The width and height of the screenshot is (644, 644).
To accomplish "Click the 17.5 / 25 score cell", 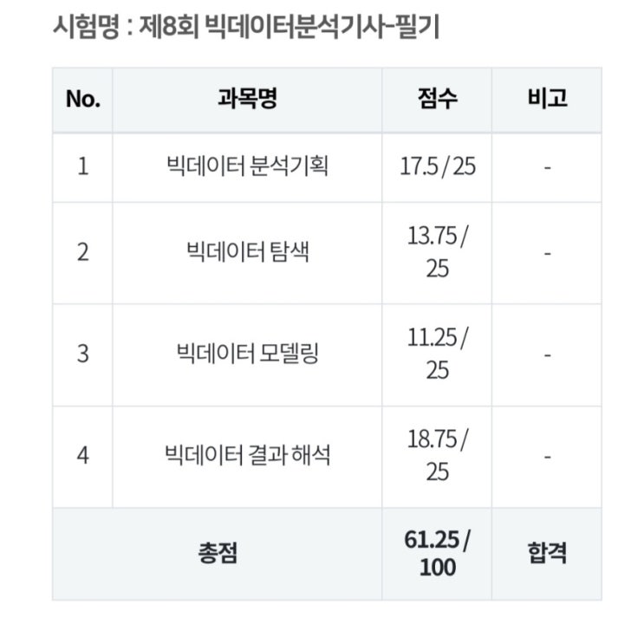I will pyautogui.click(x=437, y=167).
